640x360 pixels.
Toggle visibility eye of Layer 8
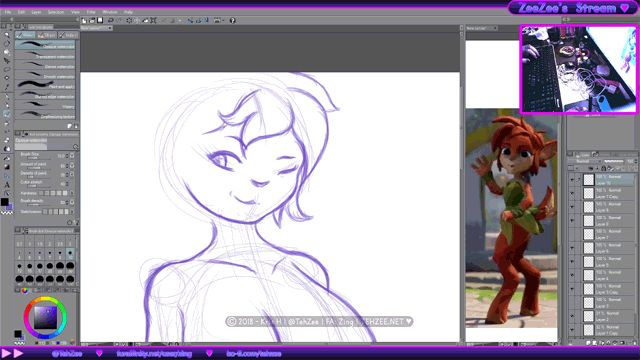[x=572, y=220]
